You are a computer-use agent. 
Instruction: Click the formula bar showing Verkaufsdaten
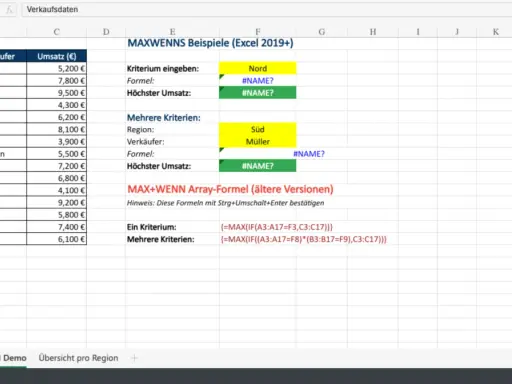point(267,9)
